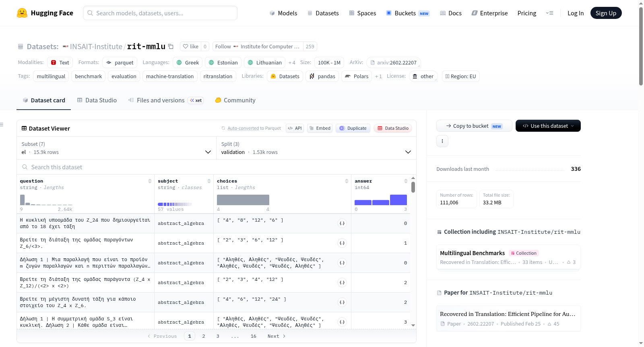The image size is (644, 347).
Task: Go to the Pricing page
Action: [x=527, y=13]
